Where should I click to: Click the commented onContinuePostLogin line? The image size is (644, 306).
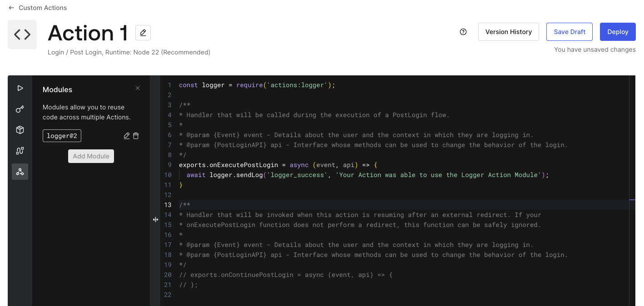coord(286,275)
